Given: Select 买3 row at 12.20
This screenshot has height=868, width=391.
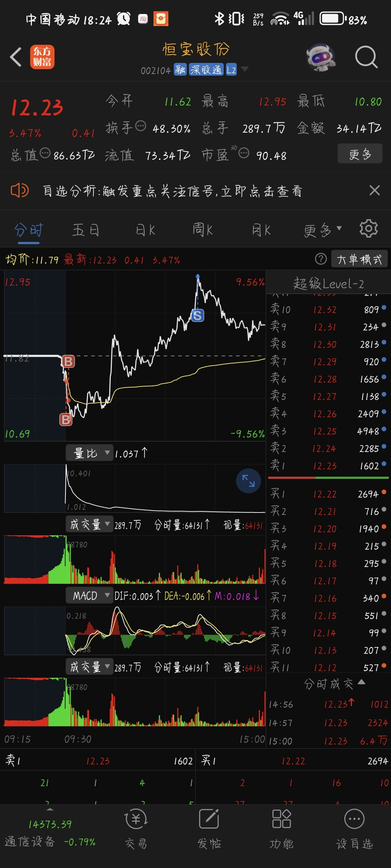Looking at the screenshot, I should pos(328,529).
